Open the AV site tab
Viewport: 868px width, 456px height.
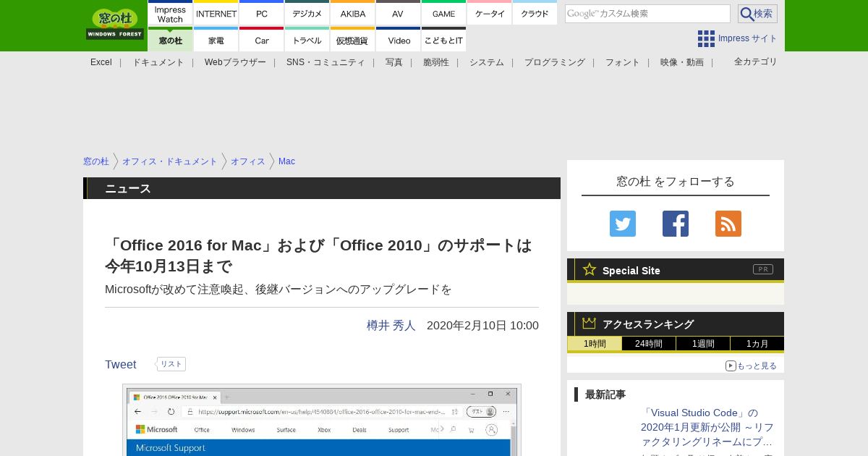398,13
